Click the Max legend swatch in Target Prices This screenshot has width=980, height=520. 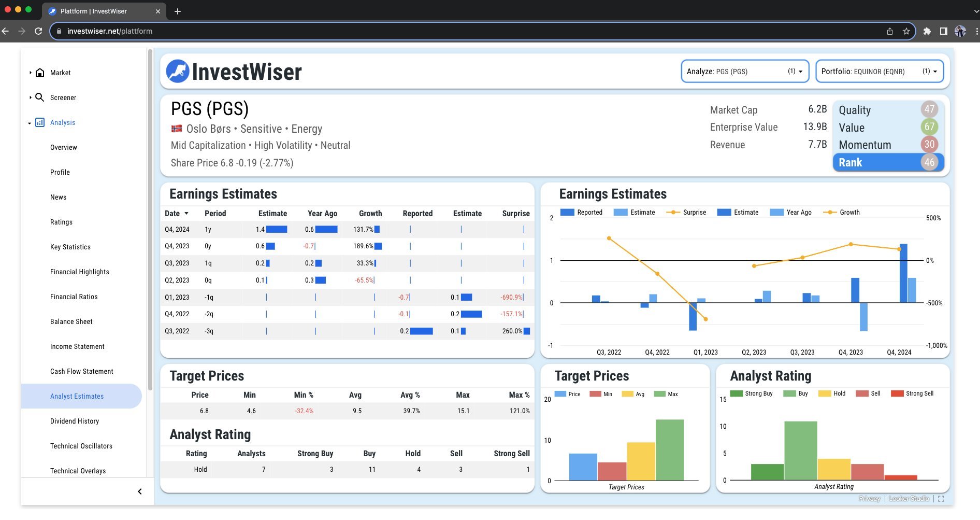point(659,394)
